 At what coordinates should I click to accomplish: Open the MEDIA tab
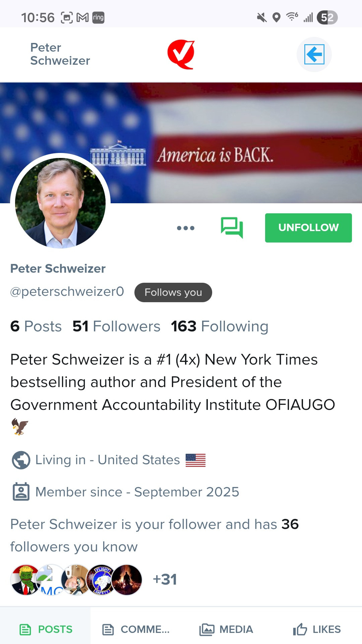226,629
